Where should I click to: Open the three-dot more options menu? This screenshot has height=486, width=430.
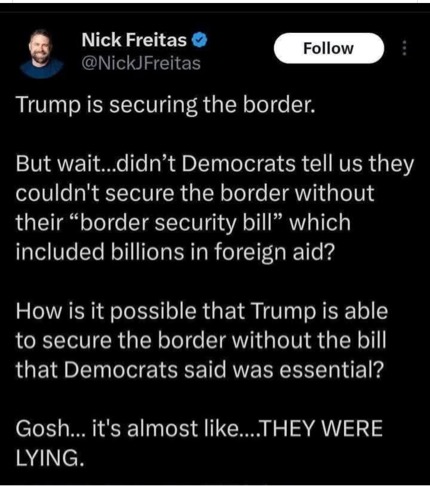point(404,48)
